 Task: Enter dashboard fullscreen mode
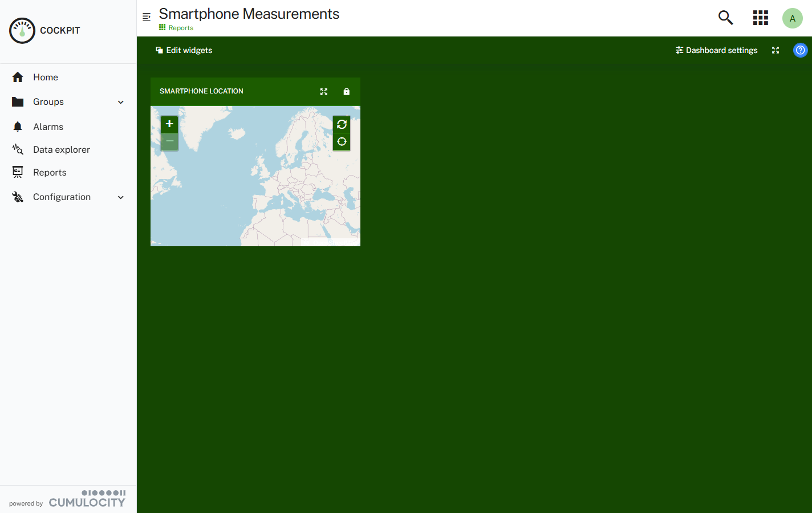point(776,50)
